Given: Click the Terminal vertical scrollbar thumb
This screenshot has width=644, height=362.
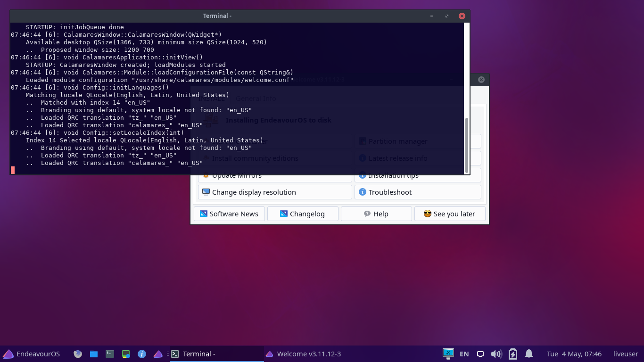Looking at the screenshot, I should click(x=467, y=145).
